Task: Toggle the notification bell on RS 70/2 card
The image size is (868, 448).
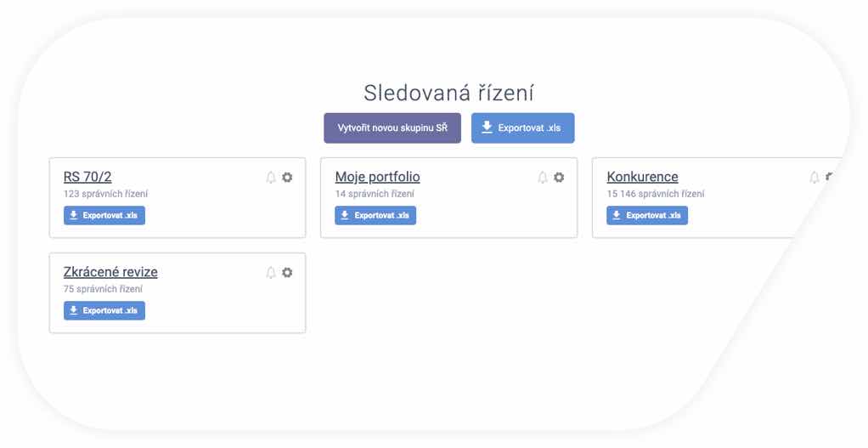Action: coord(271,177)
